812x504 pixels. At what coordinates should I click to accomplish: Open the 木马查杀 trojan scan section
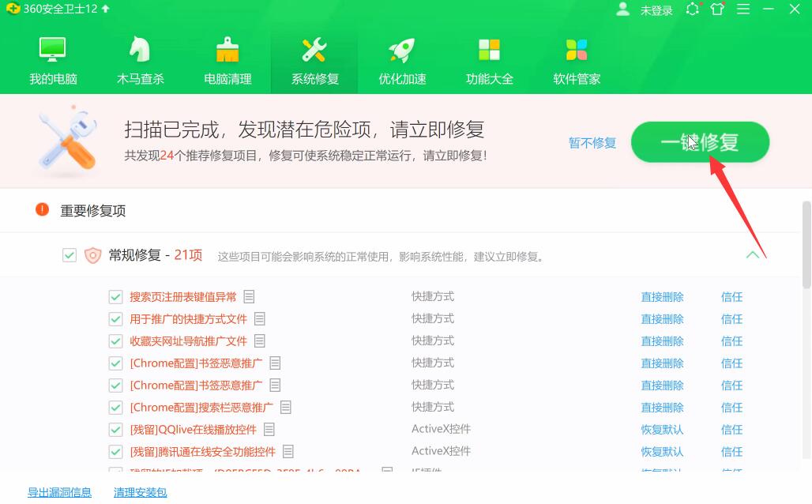pyautogui.click(x=140, y=58)
